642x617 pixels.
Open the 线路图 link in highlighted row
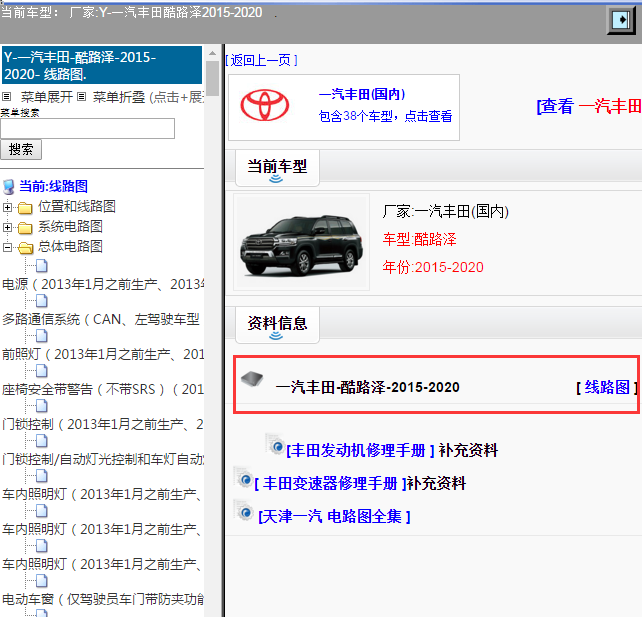click(x=607, y=387)
